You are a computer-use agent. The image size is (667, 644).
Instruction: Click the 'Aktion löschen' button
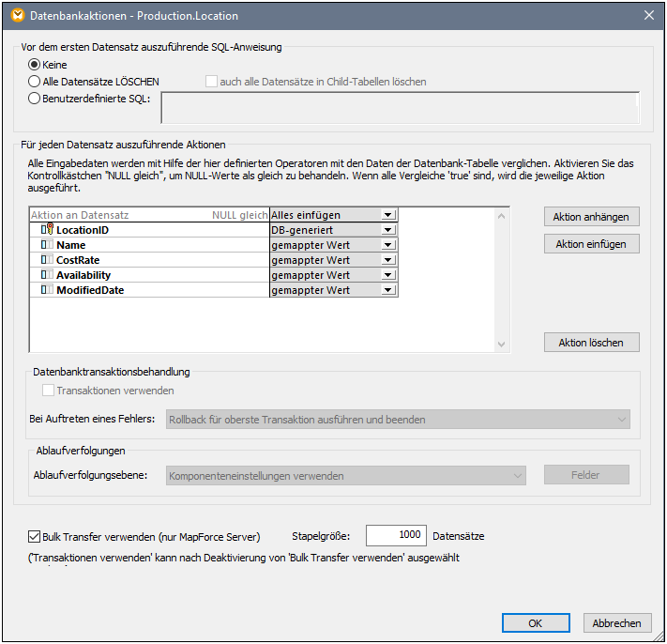pos(591,343)
